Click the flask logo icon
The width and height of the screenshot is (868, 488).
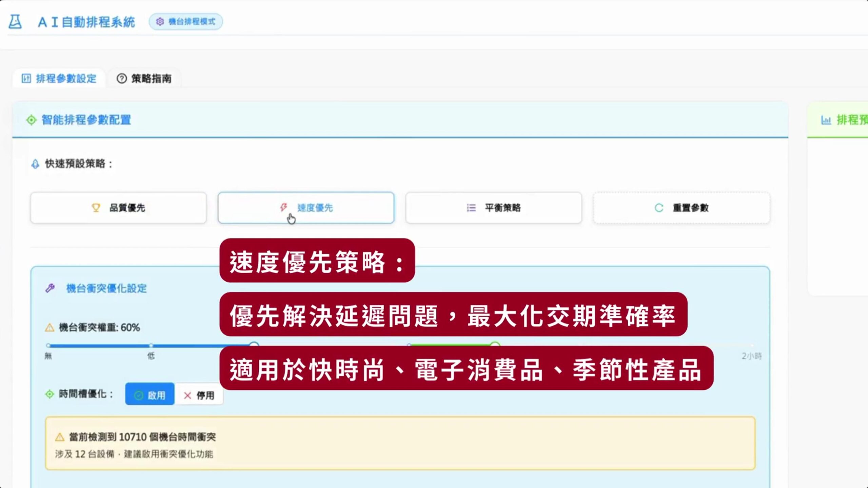[x=15, y=22]
